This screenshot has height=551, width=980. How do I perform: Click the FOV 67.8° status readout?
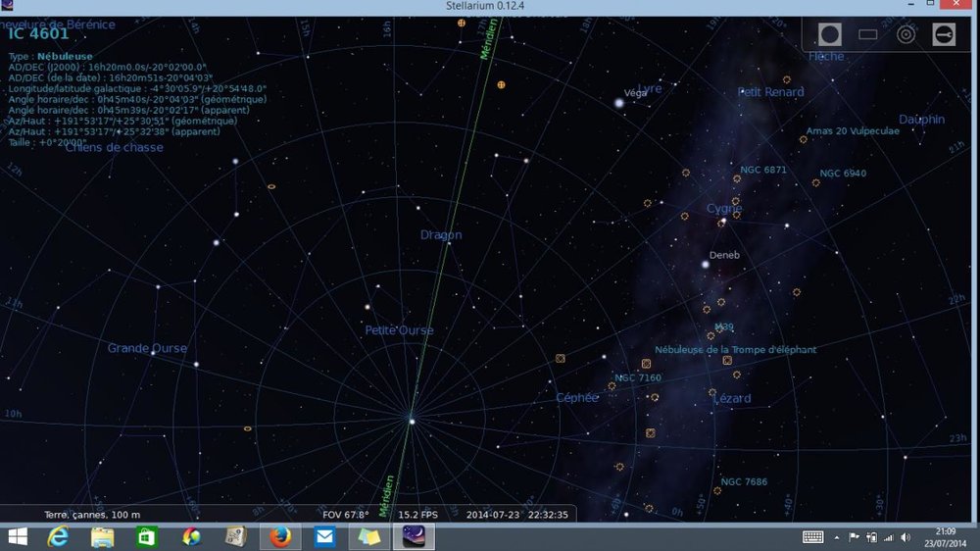346,515
